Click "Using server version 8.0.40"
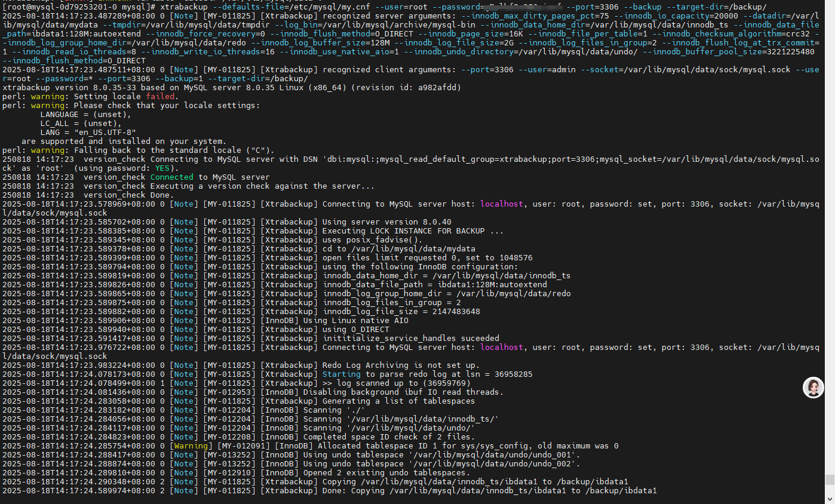Image resolution: width=835 pixels, height=504 pixels. point(386,222)
